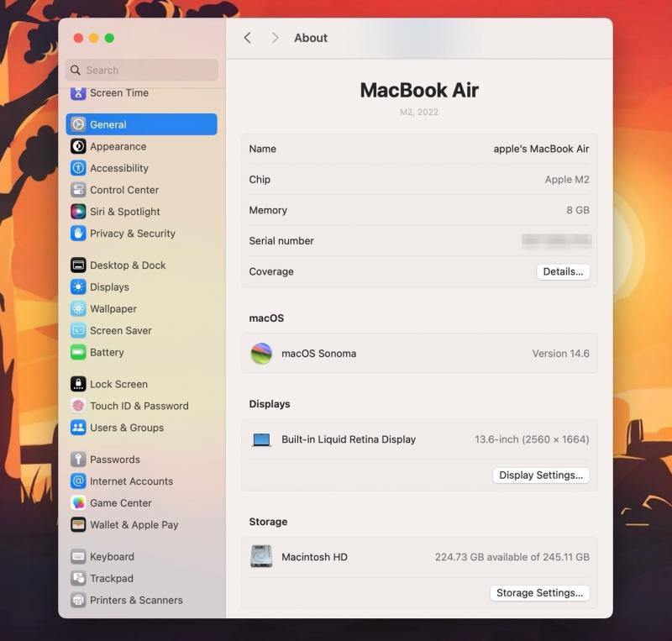Click the Macintosh HD drive icon
Image resolution: width=672 pixels, height=641 pixels.
click(x=261, y=557)
